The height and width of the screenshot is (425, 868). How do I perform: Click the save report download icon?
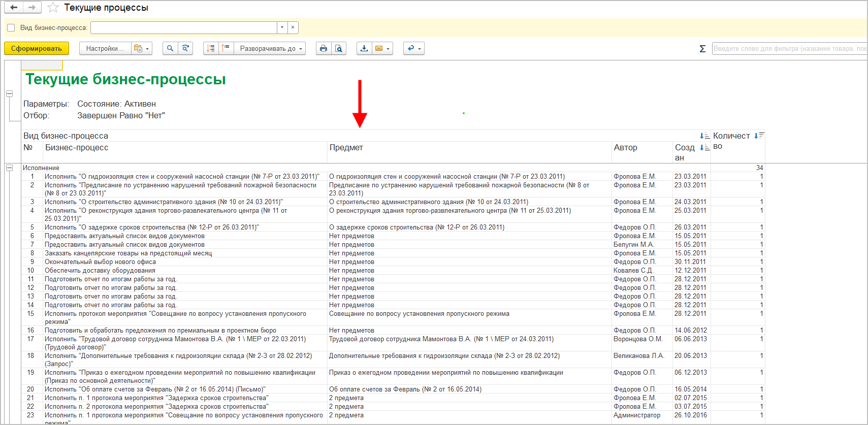(x=364, y=48)
